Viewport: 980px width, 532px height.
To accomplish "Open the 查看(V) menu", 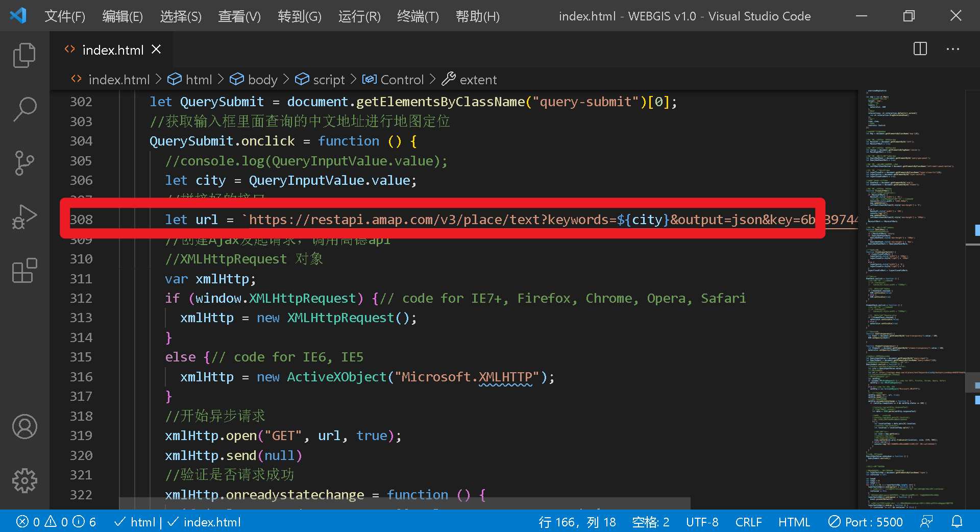I will click(x=239, y=16).
